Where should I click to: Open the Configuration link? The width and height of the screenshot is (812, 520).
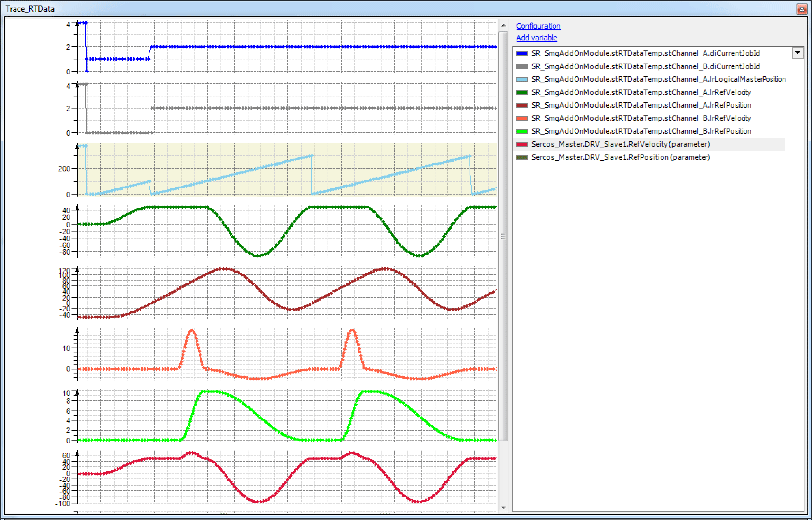coord(538,26)
